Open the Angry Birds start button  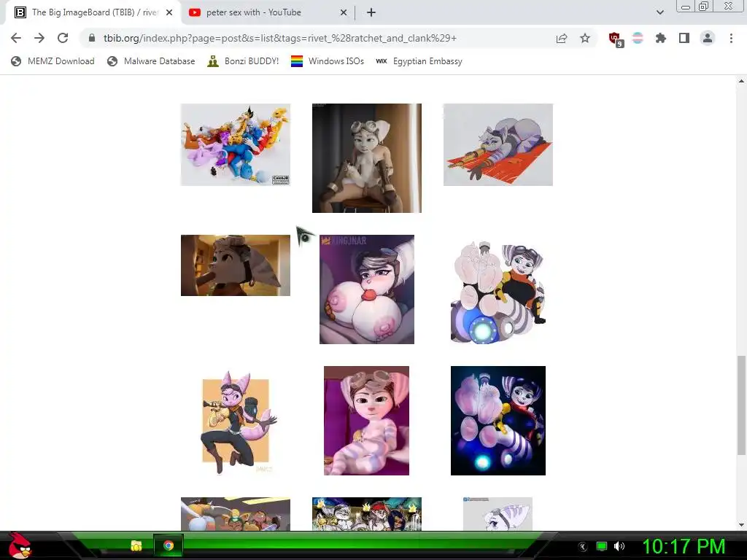pos(20,545)
